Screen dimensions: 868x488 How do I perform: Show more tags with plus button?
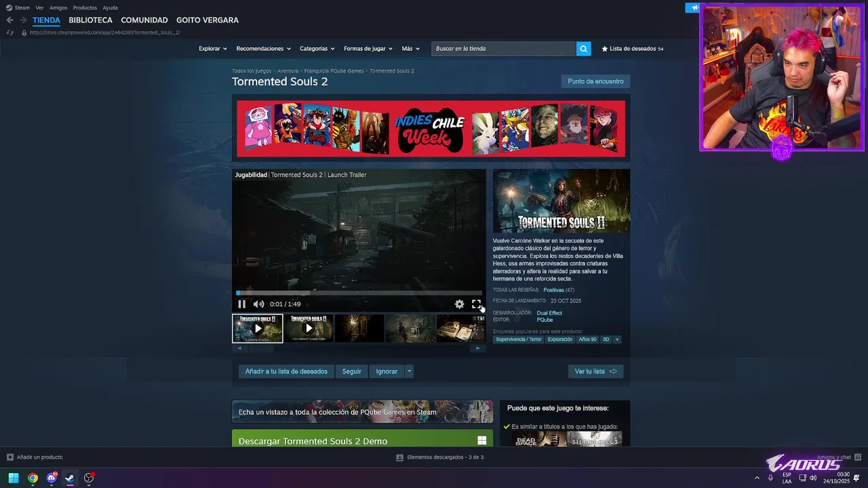pyautogui.click(x=617, y=340)
